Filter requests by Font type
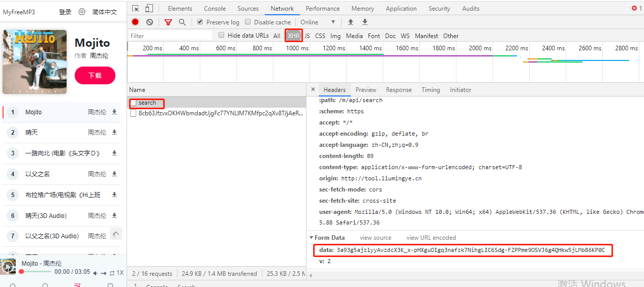This screenshot has height=287, width=644. (x=374, y=36)
